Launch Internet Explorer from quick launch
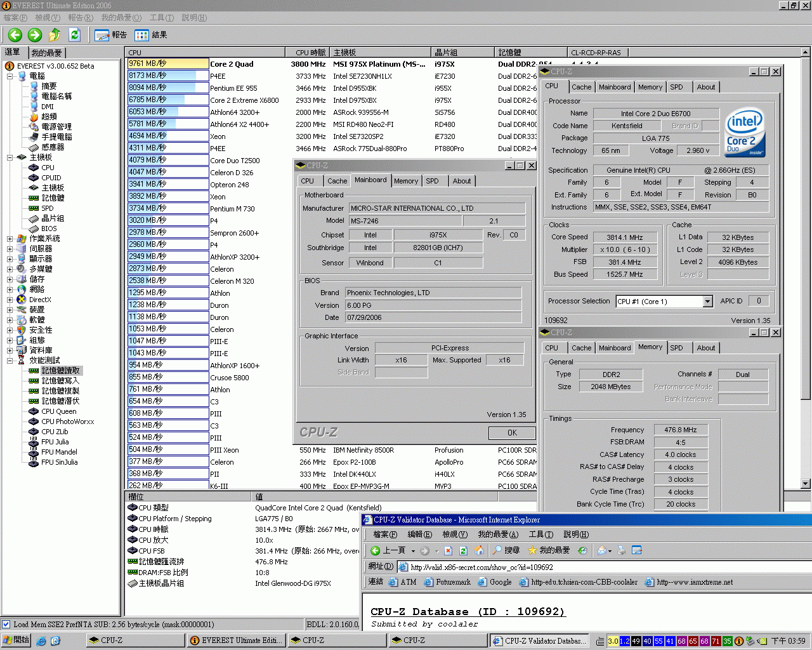The image size is (812, 650). 41,641
